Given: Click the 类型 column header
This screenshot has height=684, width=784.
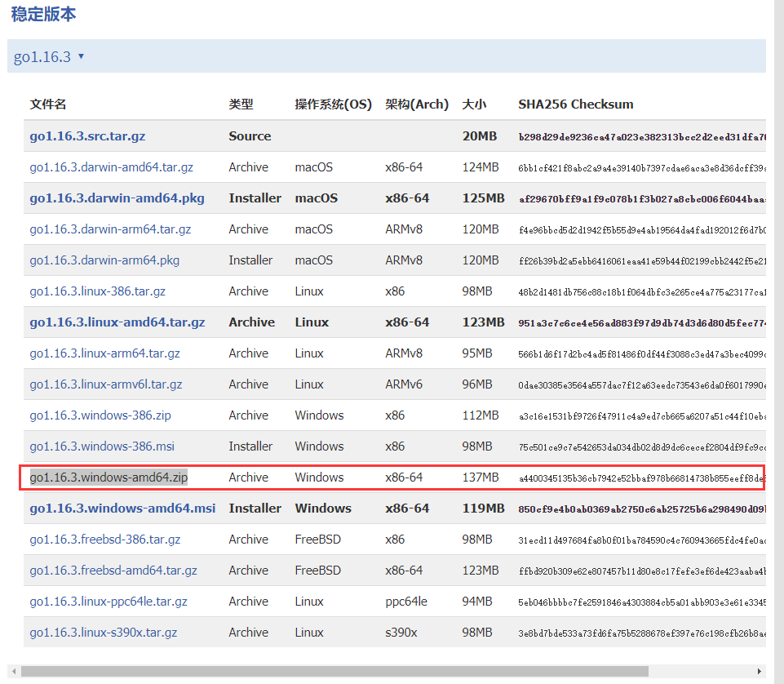Looking at the screenshot, I should (241, 104).
